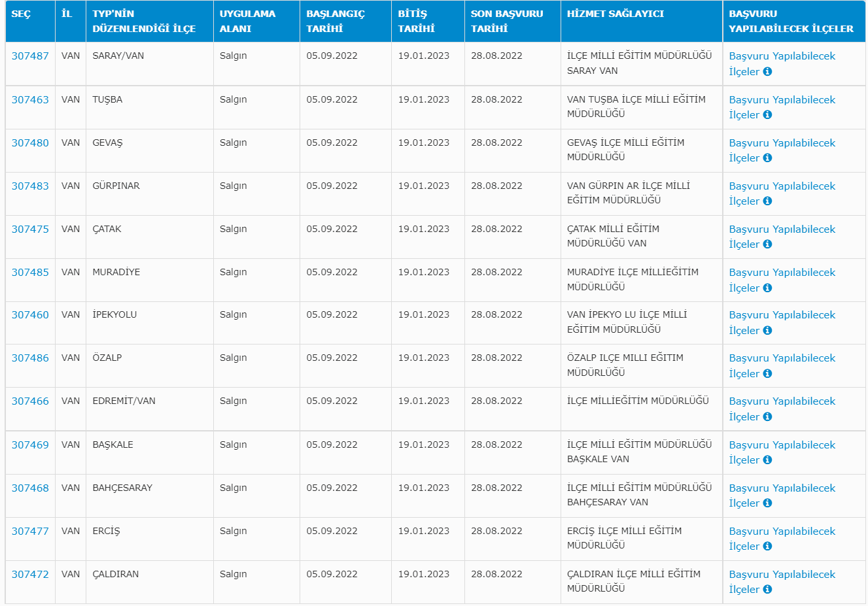The image size is (868, 606).
Task: Click the info icon in the MURADİYE row
Action: pos(767,288)
